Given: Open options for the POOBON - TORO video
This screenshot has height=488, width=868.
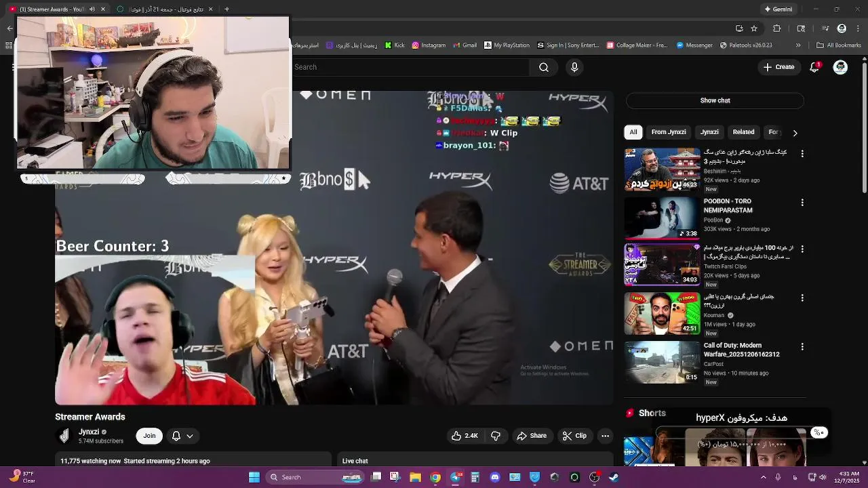Looking at the screenshot, I should 802,203.
